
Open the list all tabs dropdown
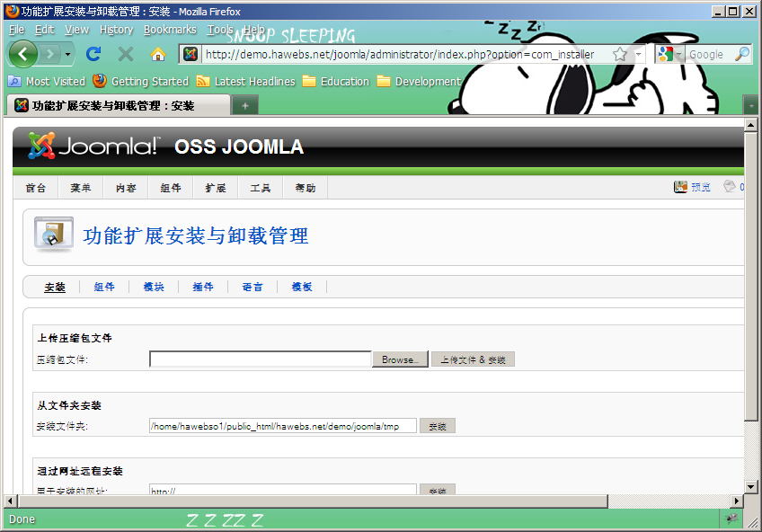[750, 105]
